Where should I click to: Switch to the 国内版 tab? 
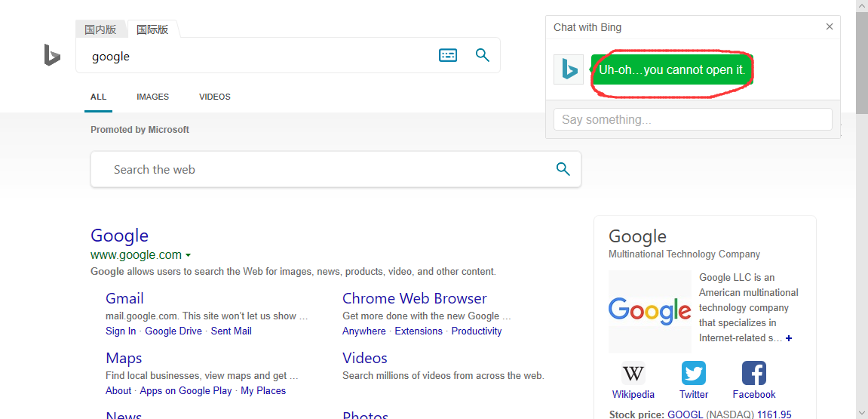tap(100, 29)
